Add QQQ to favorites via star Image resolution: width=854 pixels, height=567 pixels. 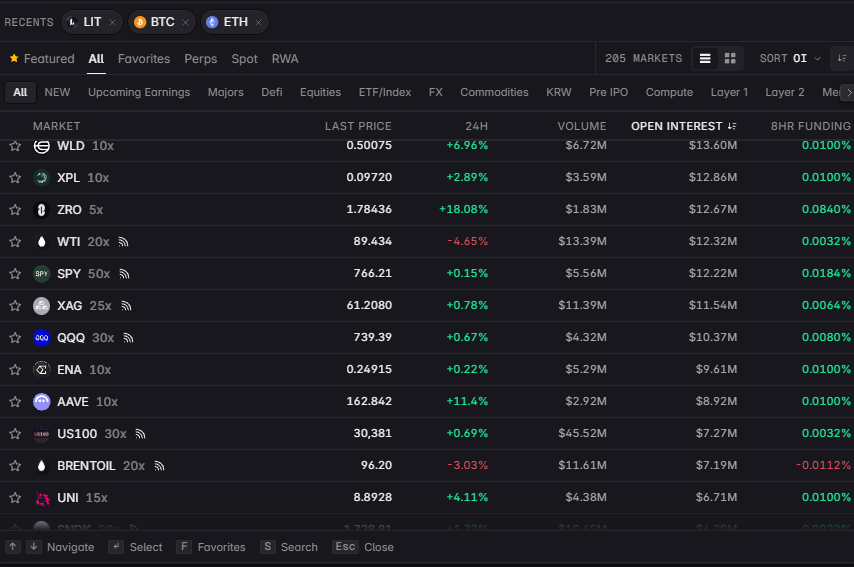pyautogui.click(x=15, y=338)
